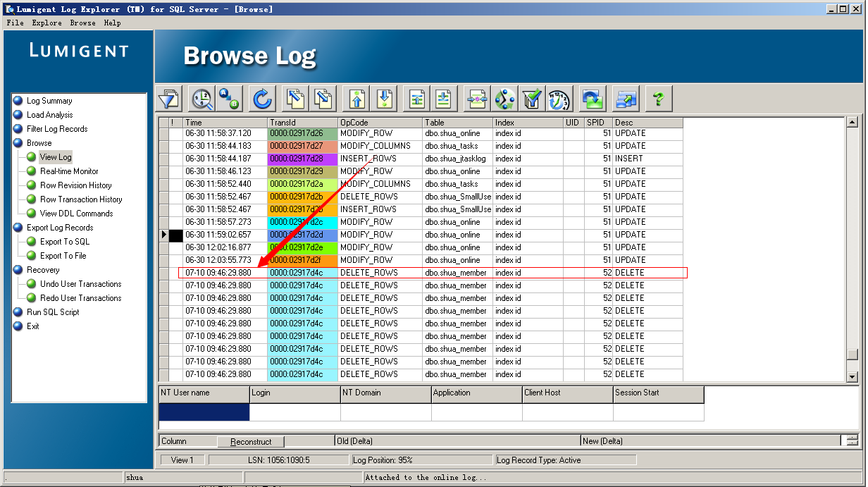This screenshot has width=868, height=487.
Task: Open the Browse menu
Action: (82, 23)
